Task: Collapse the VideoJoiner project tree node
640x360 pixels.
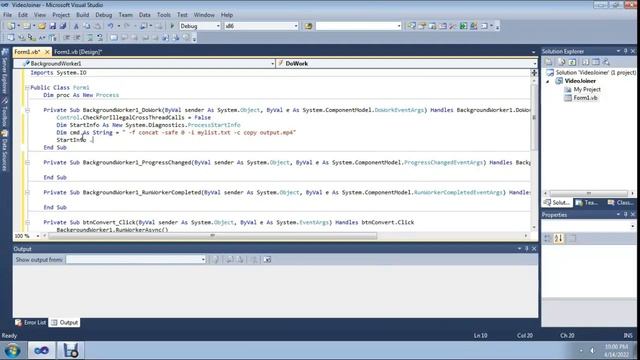Action: tap(548, 81)
